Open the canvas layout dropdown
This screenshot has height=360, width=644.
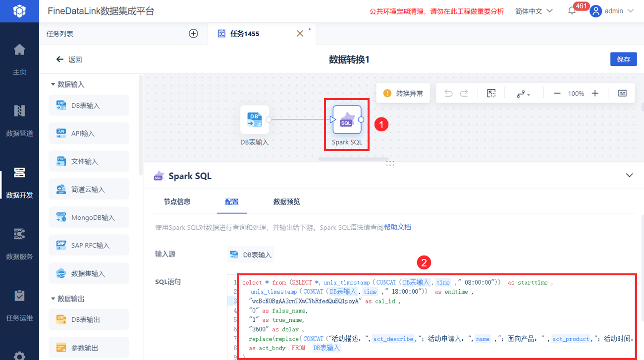coord(524,94)
